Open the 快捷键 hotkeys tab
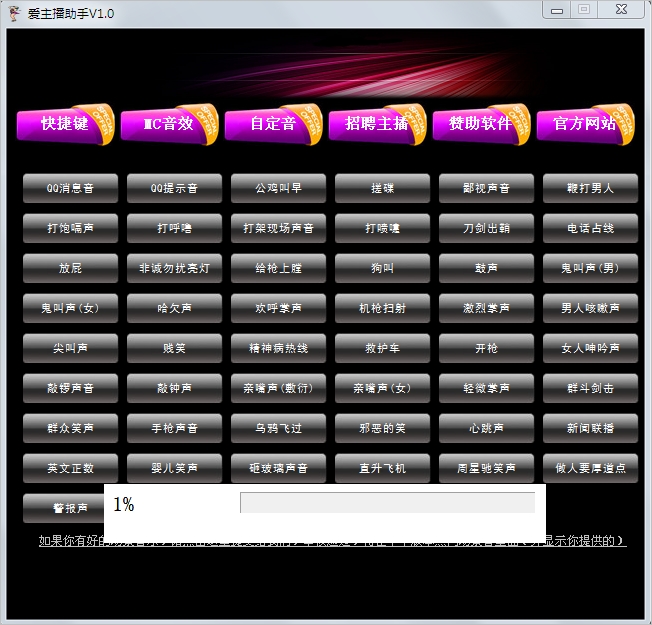The height and width of the screenshot is (625, 652). point(64,125)
